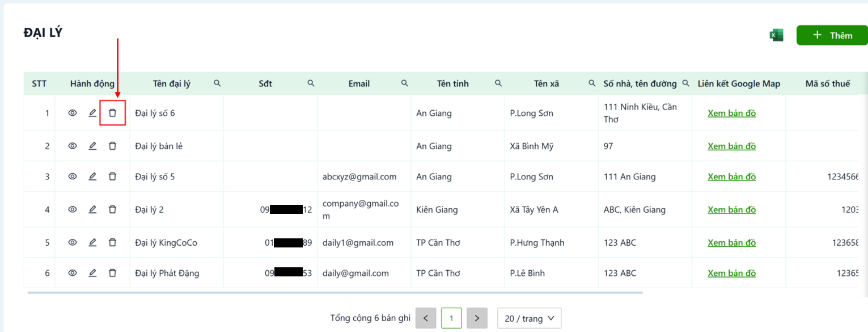868x332 pixels.
Task: Open search in Tên xã column
Action: coord(592,83)
